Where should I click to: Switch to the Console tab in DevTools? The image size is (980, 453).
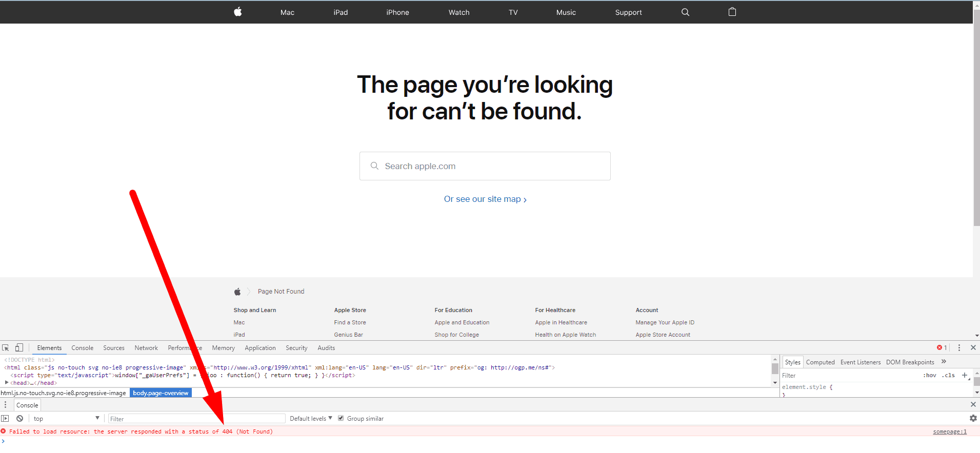83,348
